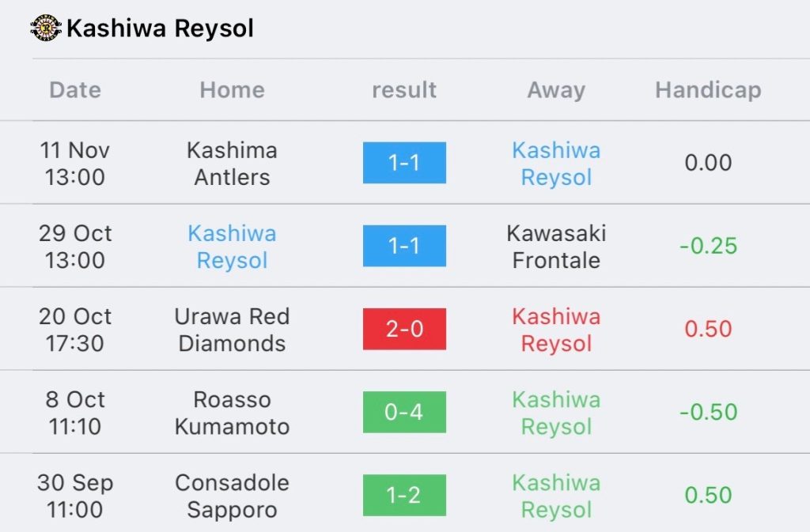Click the red 2-0 result badge
The width and height of the screenshot is (810, 532).
click(404, 329)
